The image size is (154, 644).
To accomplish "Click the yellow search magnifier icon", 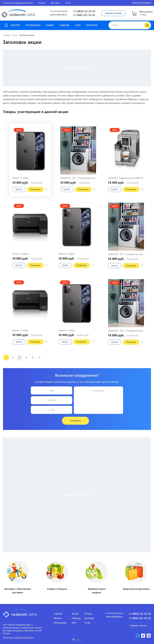I will pos(147,25).
